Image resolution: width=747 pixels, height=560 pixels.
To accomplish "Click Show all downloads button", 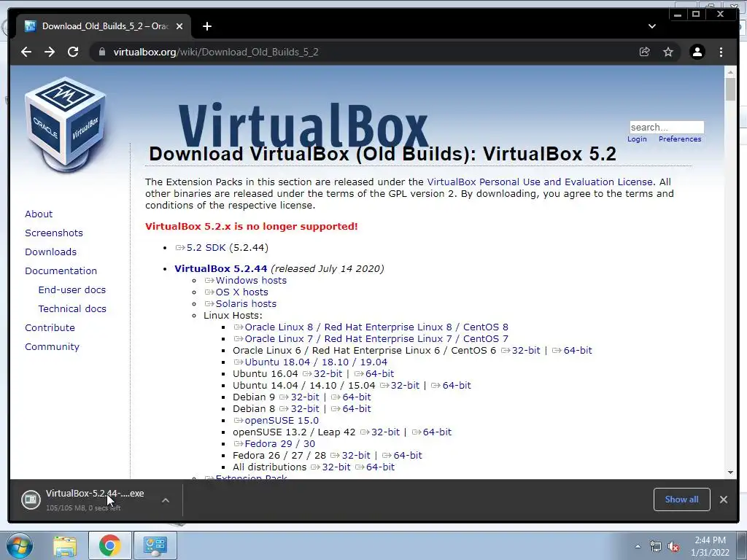I will [x=682, y=499].
